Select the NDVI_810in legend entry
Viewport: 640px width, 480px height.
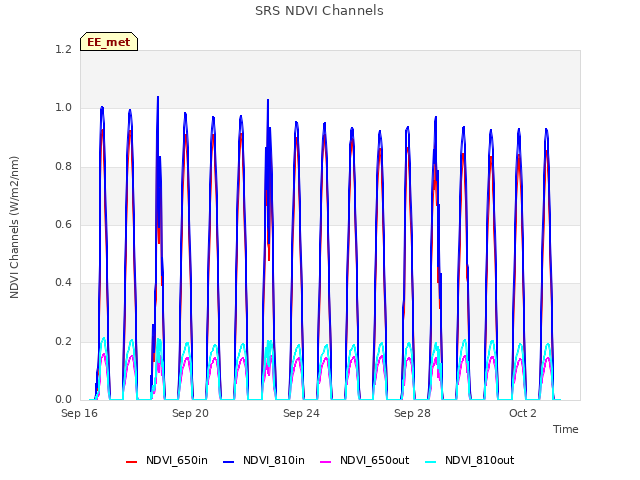click(264, 460)
